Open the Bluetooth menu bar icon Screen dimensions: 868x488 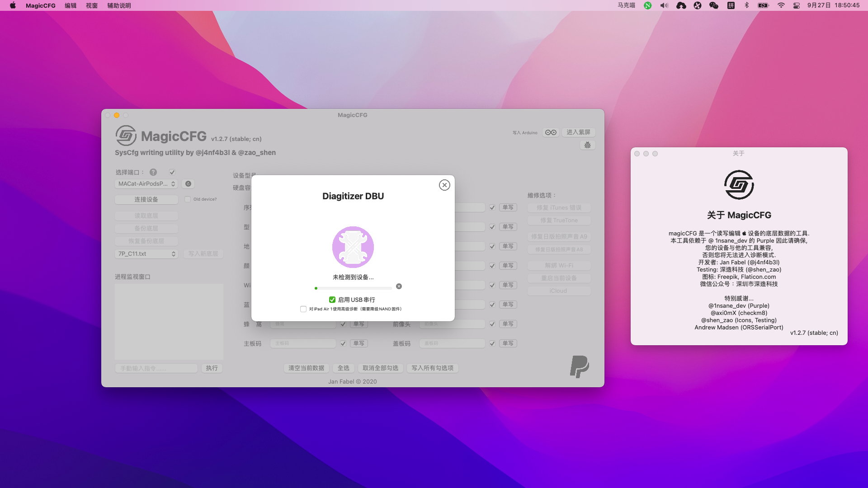[x=747, y=5]
